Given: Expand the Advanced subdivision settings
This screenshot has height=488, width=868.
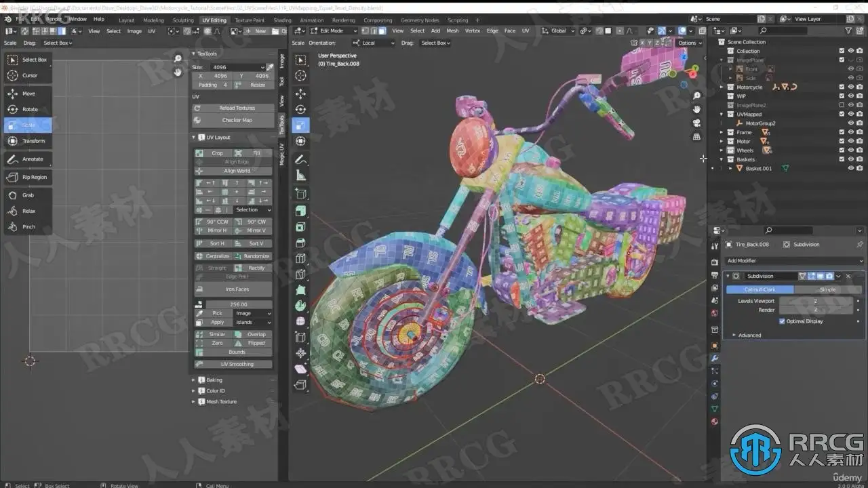Looking at the screenshot, I should pyautogui.click(x=749, y=335).
